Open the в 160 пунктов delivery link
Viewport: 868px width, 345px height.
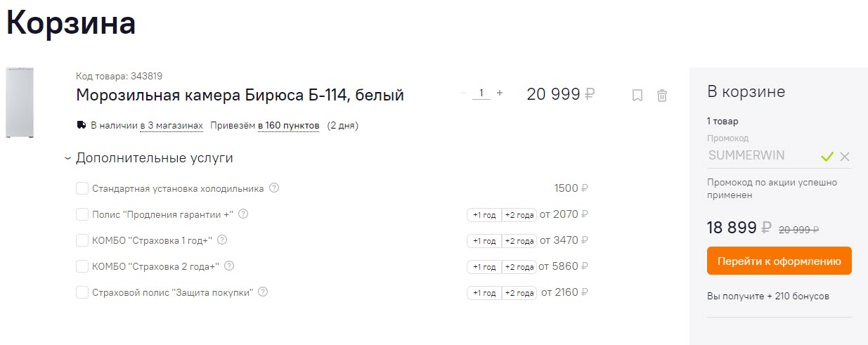coord(288,126)
